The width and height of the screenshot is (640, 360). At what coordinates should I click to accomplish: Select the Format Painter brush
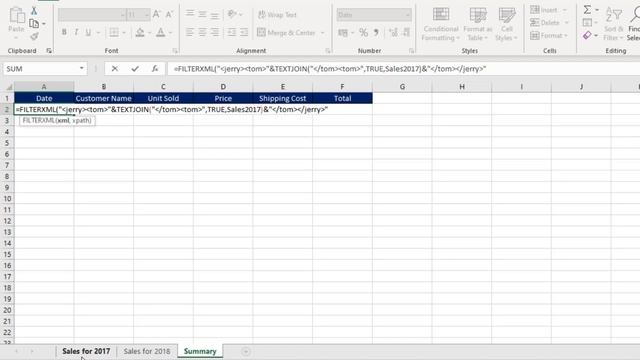click(34, 36)
